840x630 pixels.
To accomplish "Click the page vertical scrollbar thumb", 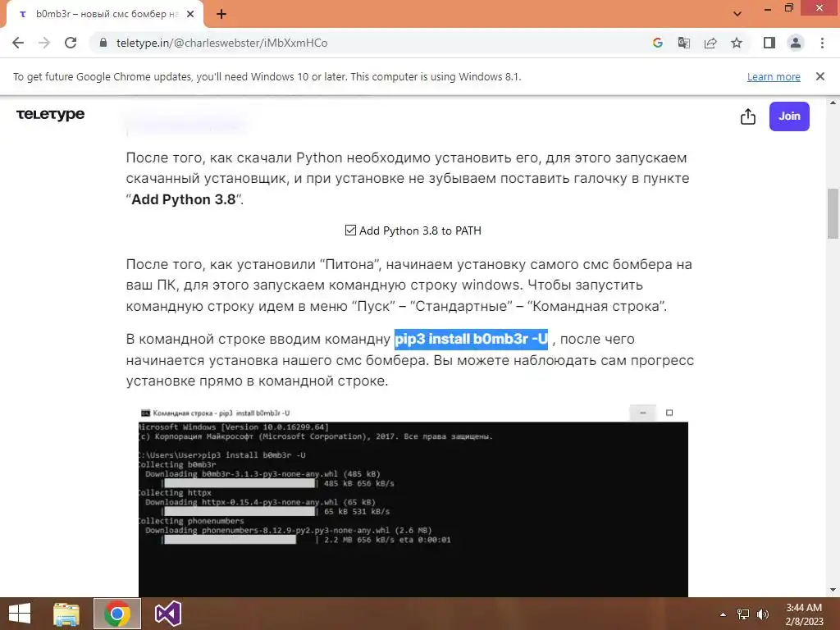I will click(x=833, y=213).
